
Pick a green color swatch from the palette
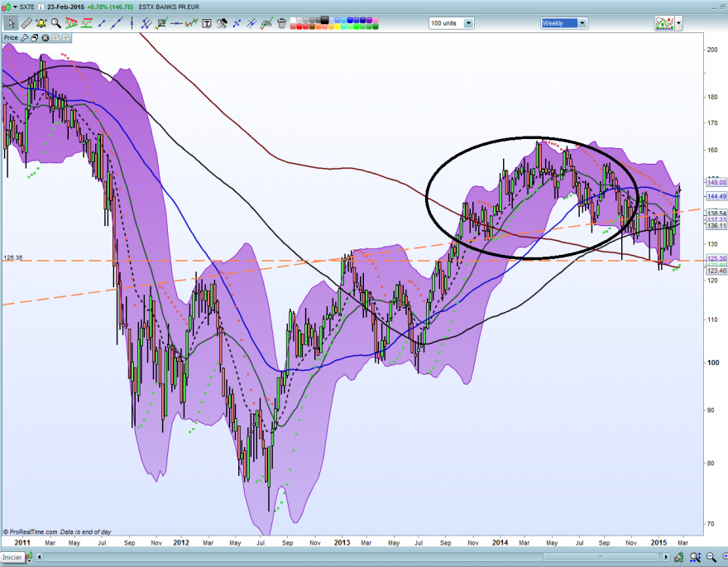coord(356,26)
